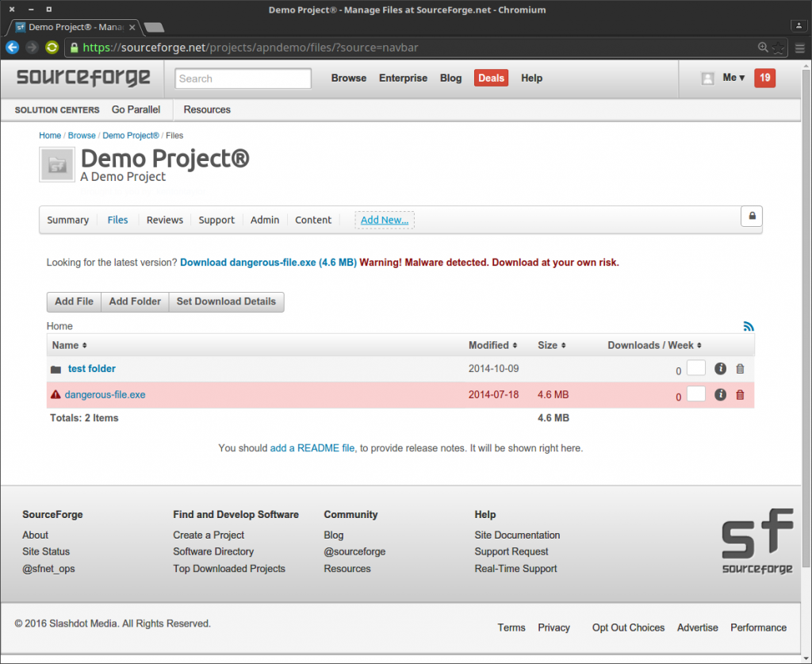Open the Admin tab
The width and height of the screenshot is (812, 664).
(x=265, y=220)
